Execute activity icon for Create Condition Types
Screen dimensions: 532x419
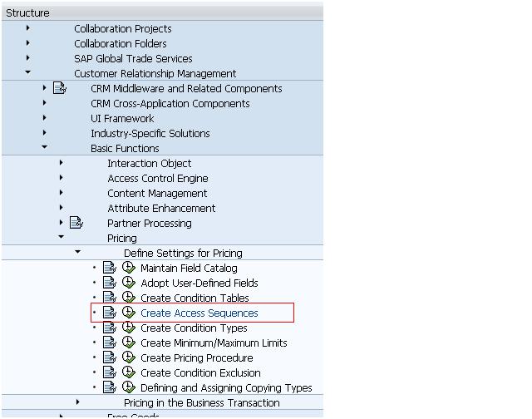click(129, 328)
